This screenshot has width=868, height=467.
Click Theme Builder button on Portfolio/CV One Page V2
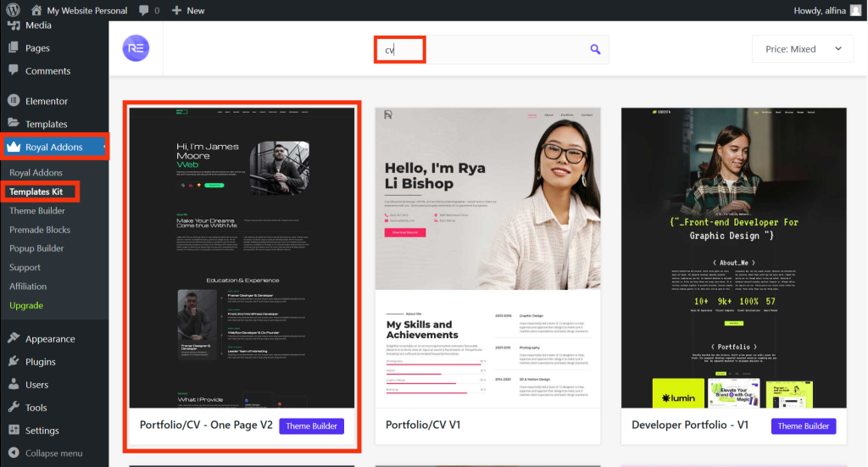311,425
